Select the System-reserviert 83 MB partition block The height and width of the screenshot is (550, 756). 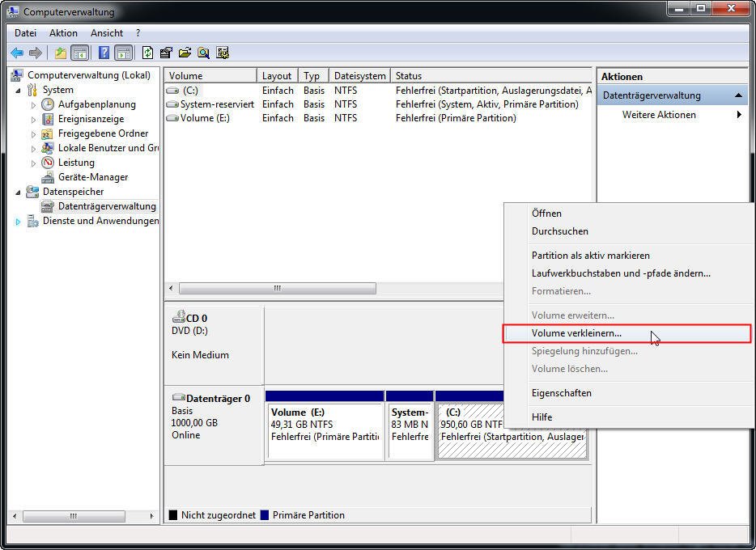pos(410,425)
